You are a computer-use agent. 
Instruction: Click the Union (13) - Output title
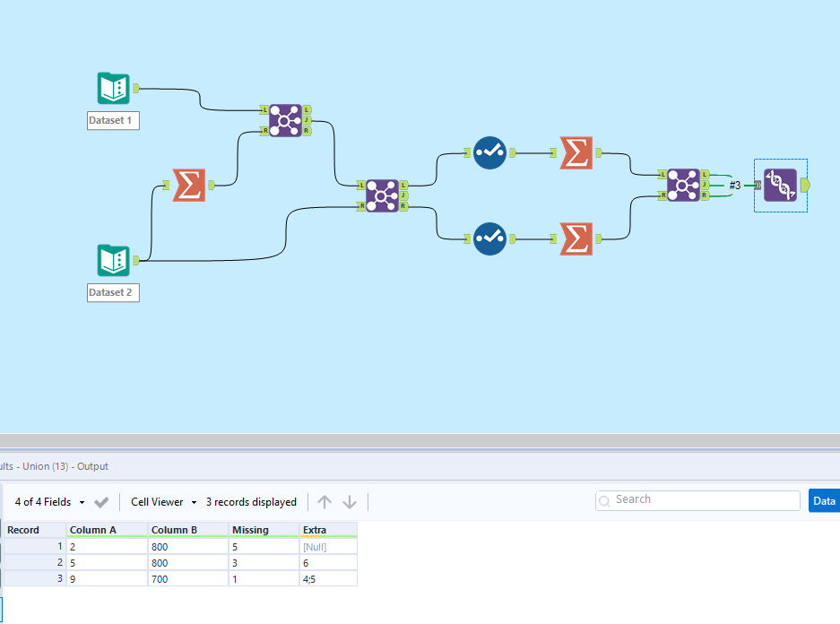(65, 466)
